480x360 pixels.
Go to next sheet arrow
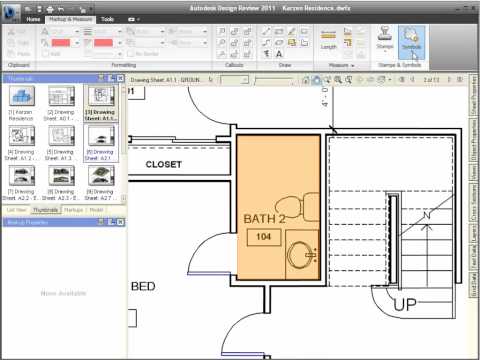click(x=449, y=80)
